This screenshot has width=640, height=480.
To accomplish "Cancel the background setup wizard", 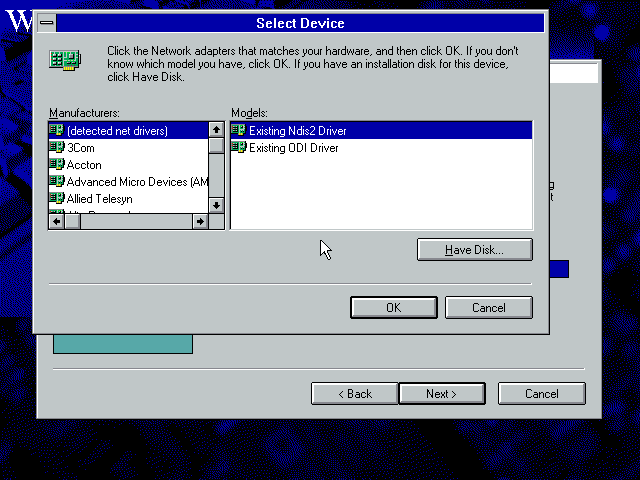I will (x=542, y=394).
